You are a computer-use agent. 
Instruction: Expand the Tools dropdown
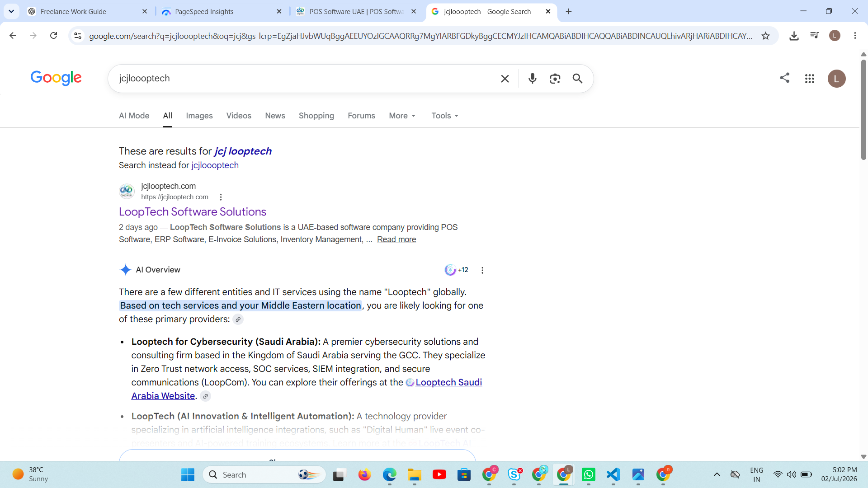click(445, 116)
